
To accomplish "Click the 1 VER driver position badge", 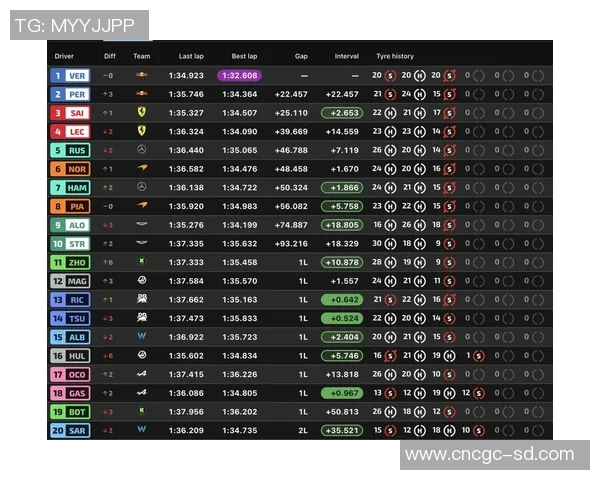I will coord(70,75).
